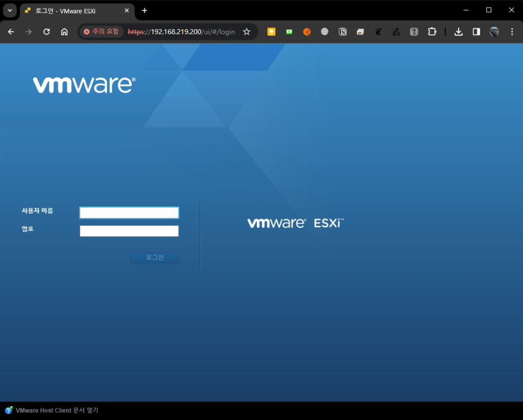523x420 pixels.
Task: Reload the ESXi login page
Action: click(x=46, y=32)
